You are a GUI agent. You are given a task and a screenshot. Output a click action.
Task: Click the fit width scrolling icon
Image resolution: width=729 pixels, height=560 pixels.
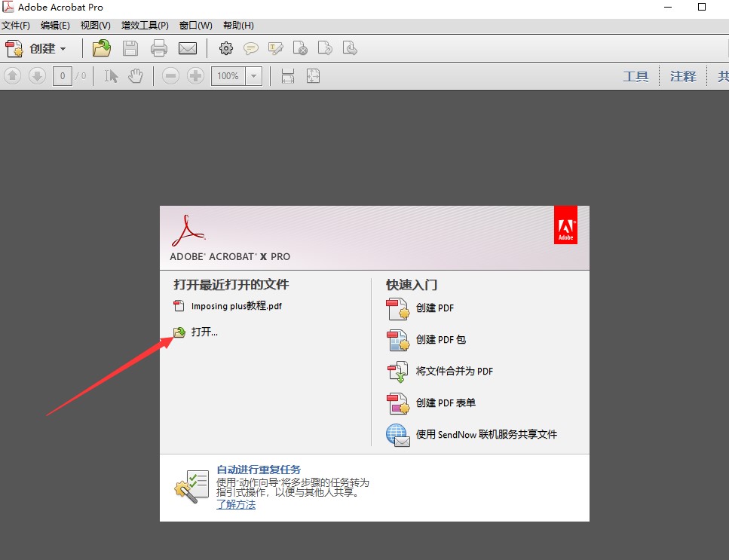click(288, 76)
